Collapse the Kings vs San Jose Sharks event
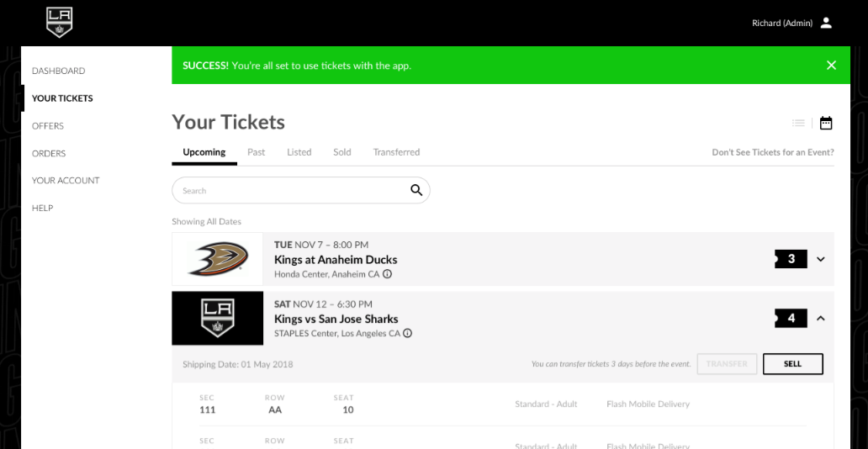868x449 pixels. click(821, 318)
